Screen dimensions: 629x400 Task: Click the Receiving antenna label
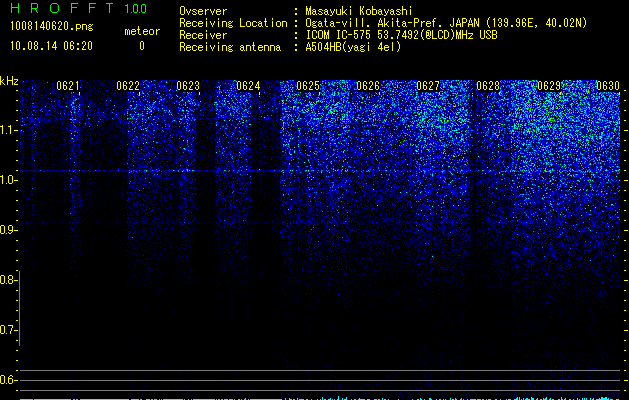point(230,47)
